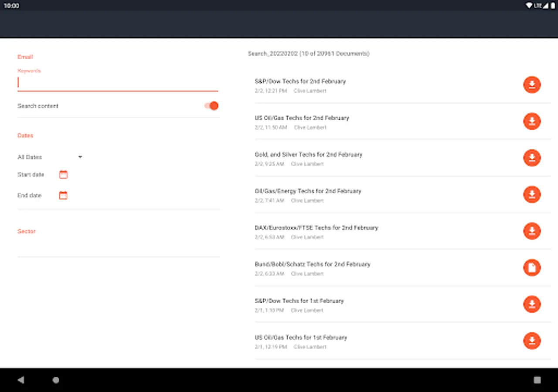Click the Start date label
This screenshot has height=392, width=558.
pos(31,175)
